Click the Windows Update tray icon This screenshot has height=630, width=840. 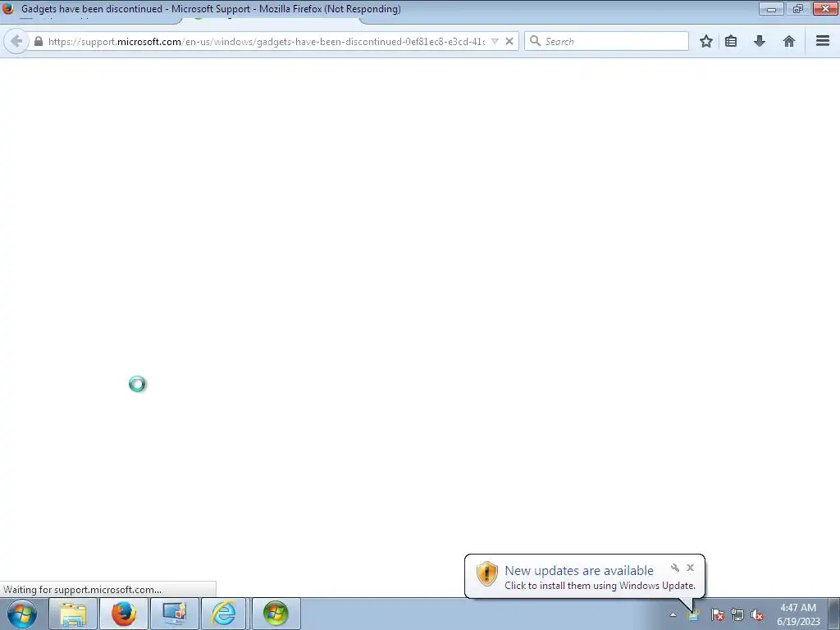click(693, 614)
